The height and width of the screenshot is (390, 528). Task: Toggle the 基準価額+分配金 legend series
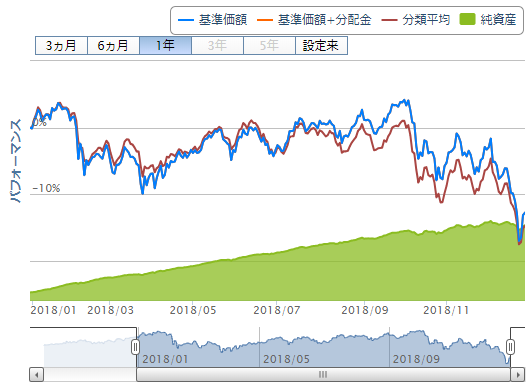pyautogui.click(x=314, y=20)
